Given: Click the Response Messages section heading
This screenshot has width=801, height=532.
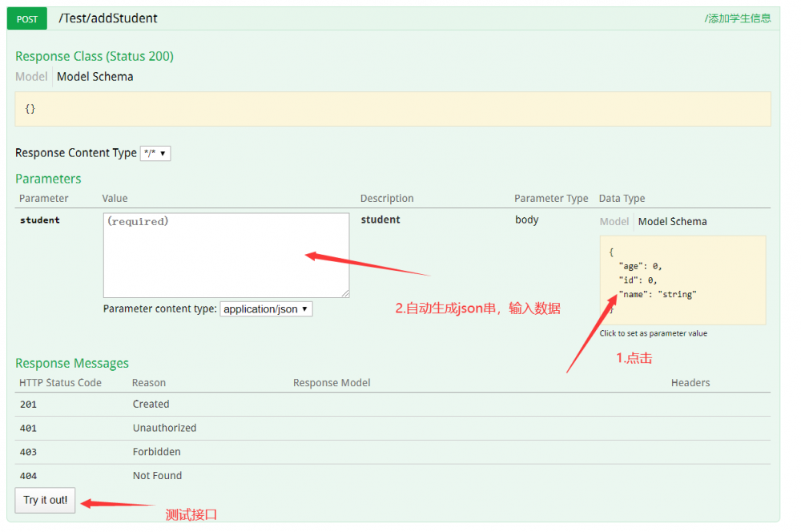Looking at the screenshot, I should tap(72, 363).
